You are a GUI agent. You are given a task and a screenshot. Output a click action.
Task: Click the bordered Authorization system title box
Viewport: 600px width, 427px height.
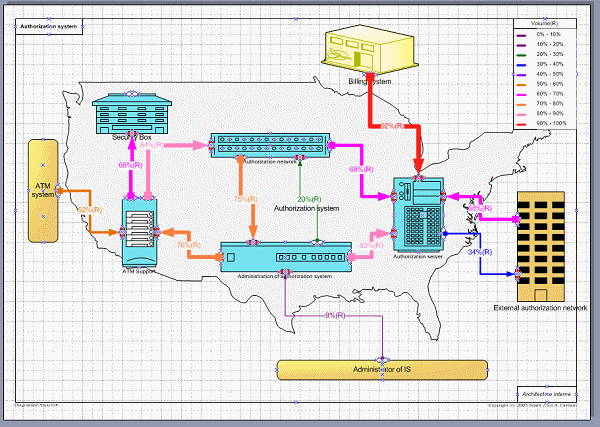click(x=49, y=26)
